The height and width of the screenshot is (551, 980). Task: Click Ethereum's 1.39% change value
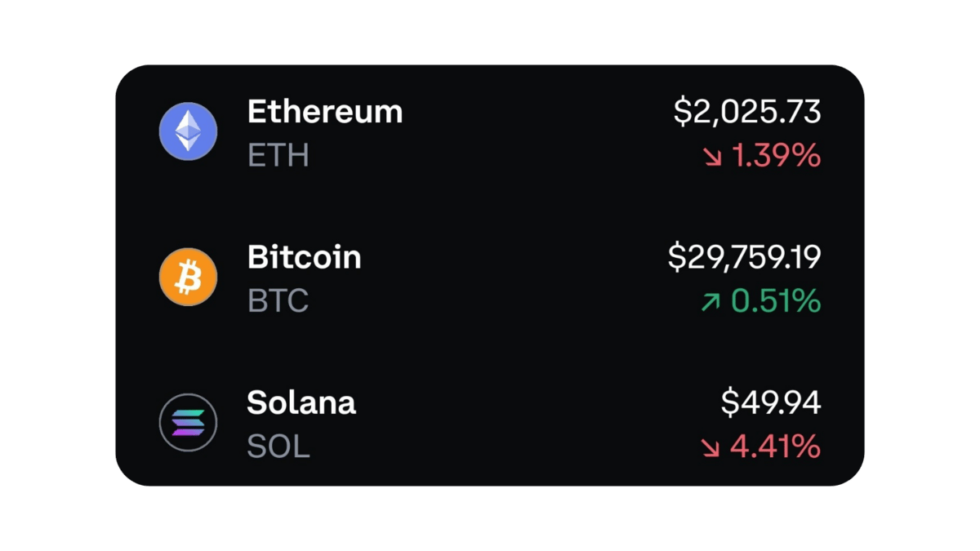[775, 156]
